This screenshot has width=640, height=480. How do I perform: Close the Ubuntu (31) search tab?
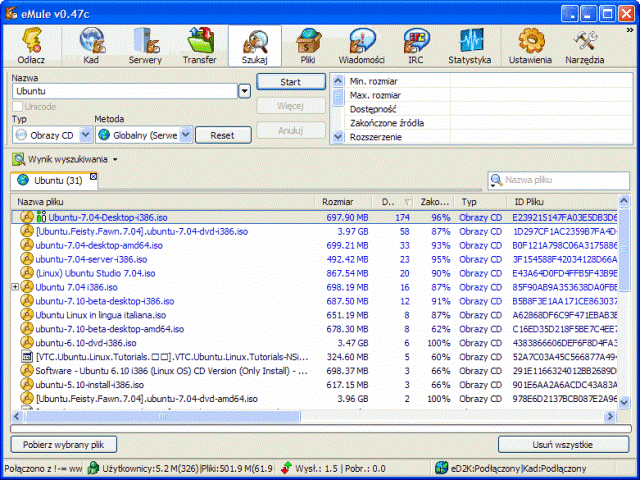93,177
